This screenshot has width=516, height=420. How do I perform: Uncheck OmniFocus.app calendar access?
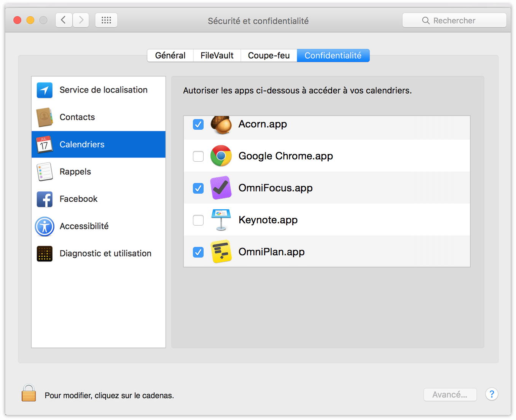198,188
